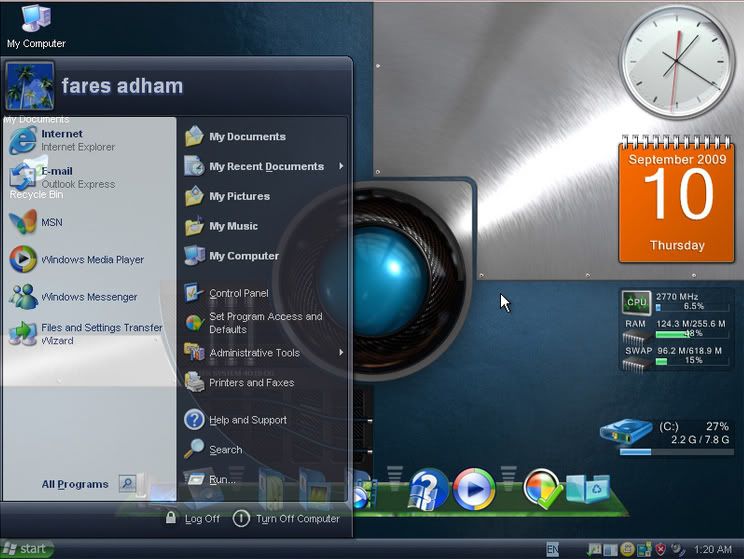The height and width of the screenshot is (559, 744).
Task: Click the Start button
Action: click(x=27, y=549)
